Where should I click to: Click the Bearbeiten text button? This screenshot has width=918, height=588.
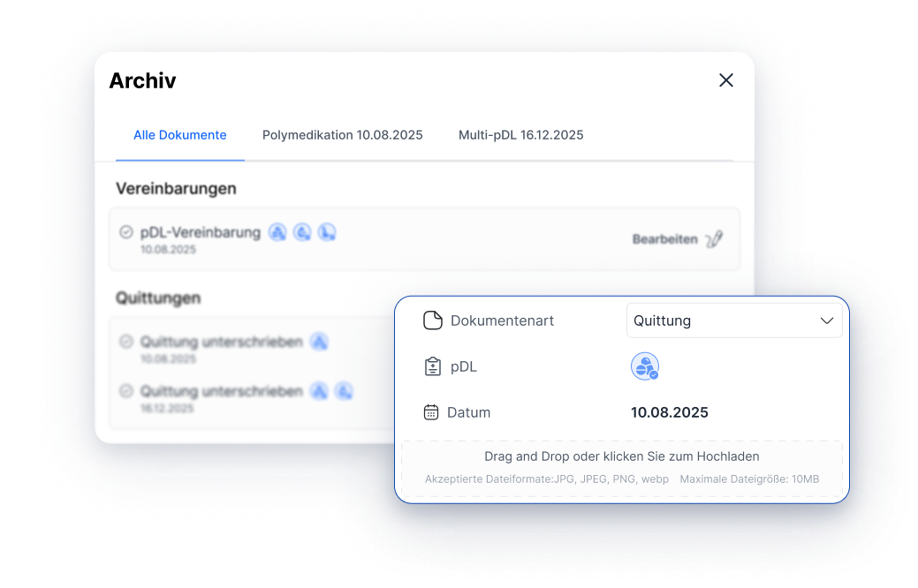tap(664, 239)
